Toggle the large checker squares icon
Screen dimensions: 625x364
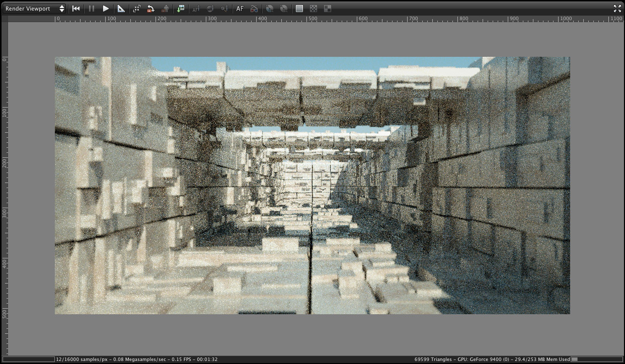coord(328,9)
